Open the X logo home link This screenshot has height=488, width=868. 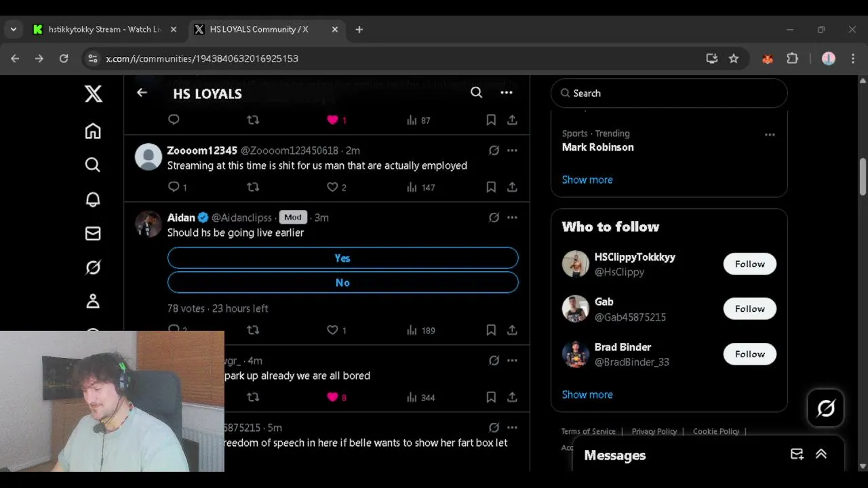pyautogui.click(x=94, y=94)
